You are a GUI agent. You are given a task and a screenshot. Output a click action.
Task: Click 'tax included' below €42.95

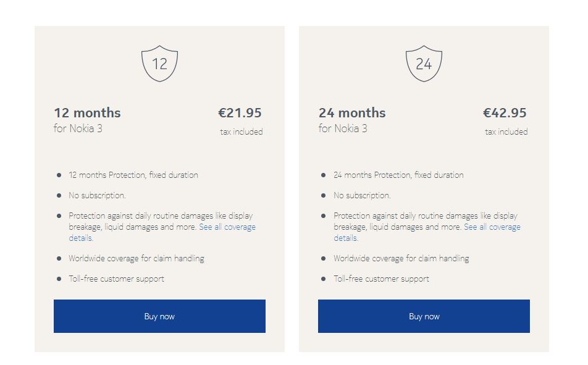[x=506, y=132]
